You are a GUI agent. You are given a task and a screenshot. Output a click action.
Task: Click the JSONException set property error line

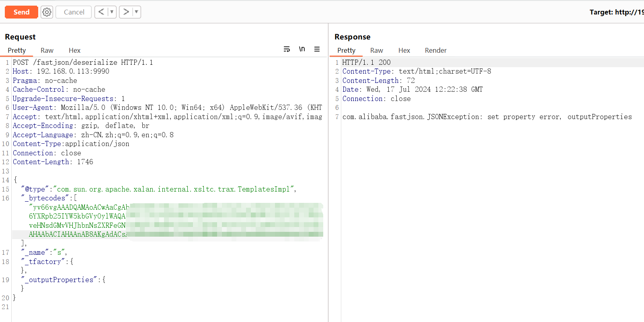point(487,117)
